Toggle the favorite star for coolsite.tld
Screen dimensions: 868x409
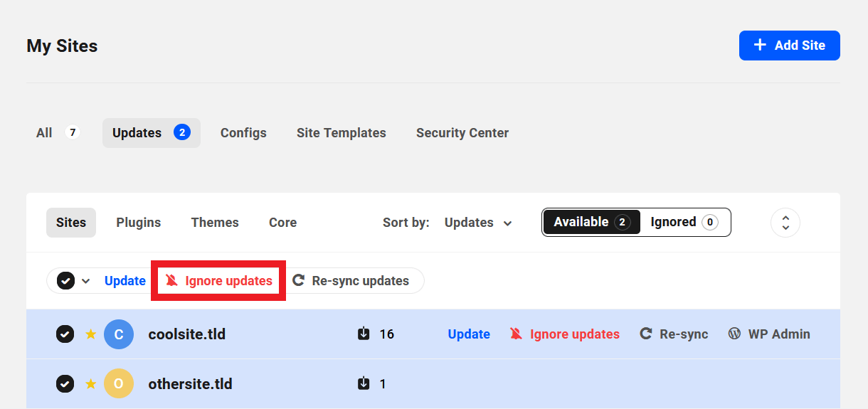[90, 334]
